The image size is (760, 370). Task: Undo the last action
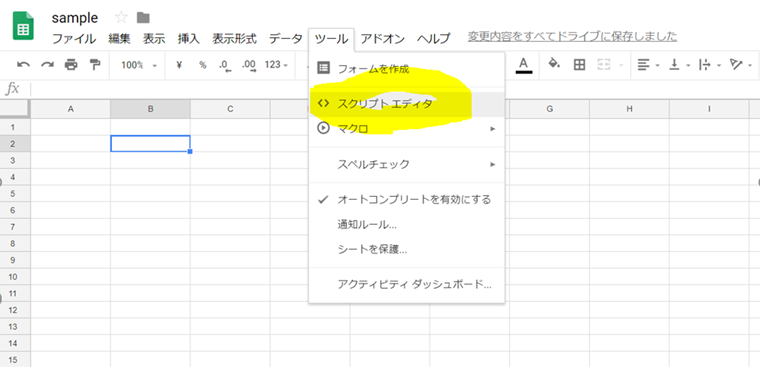click(x=23, y=64)
